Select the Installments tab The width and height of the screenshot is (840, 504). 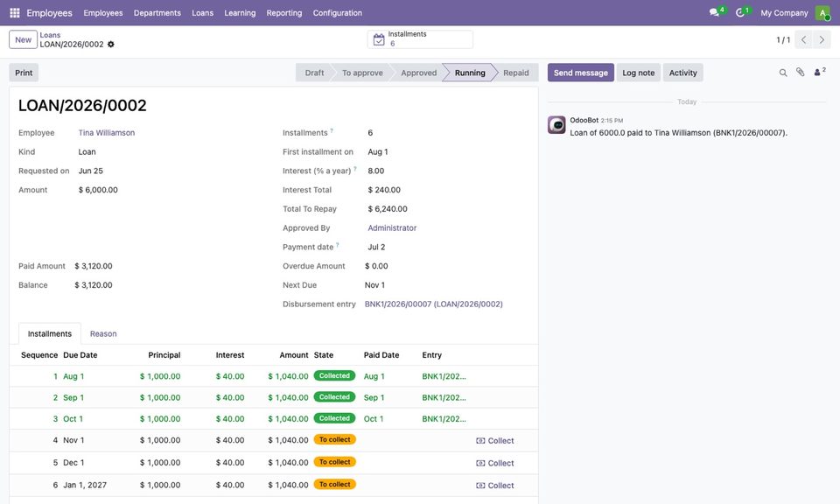[x=50, y=333]
